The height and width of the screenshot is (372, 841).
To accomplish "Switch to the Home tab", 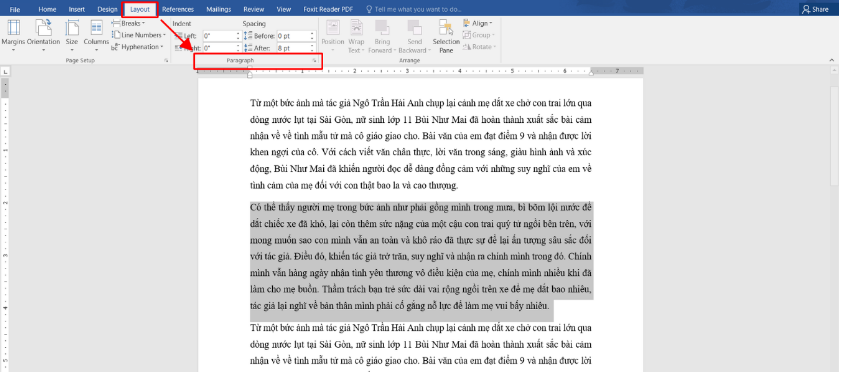I will [x=47, y=9].
